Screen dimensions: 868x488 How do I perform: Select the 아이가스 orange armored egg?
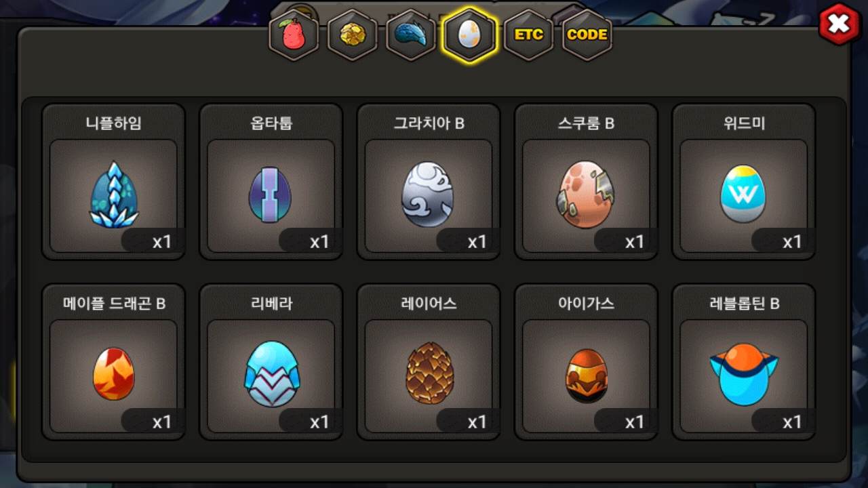(x=586, y=375)
